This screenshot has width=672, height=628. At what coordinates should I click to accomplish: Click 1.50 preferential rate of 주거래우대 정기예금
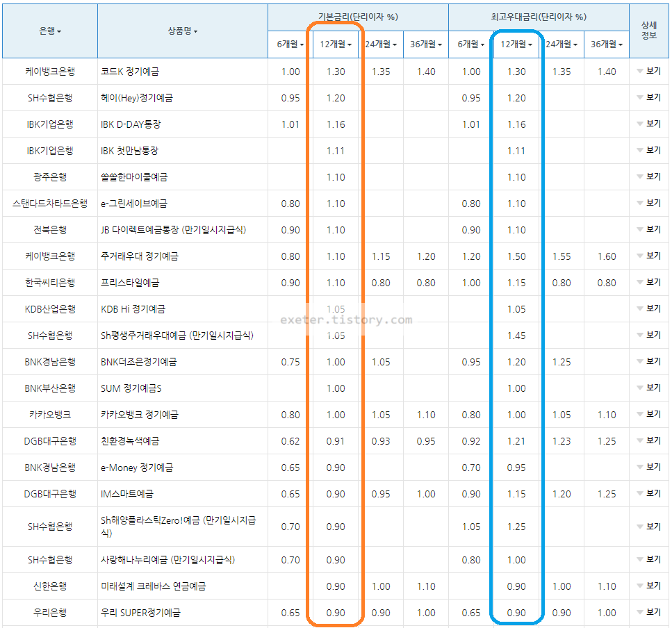(x=516, y=256)
